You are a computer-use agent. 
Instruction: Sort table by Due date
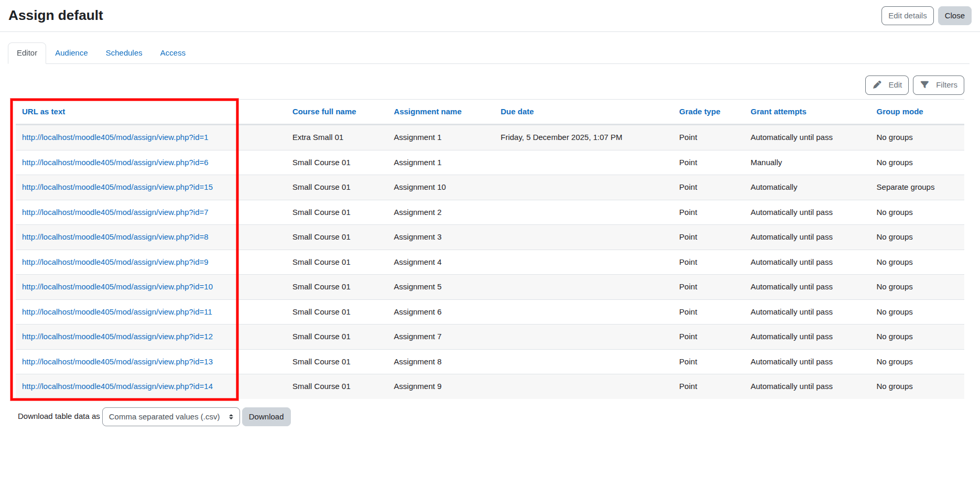517,112
